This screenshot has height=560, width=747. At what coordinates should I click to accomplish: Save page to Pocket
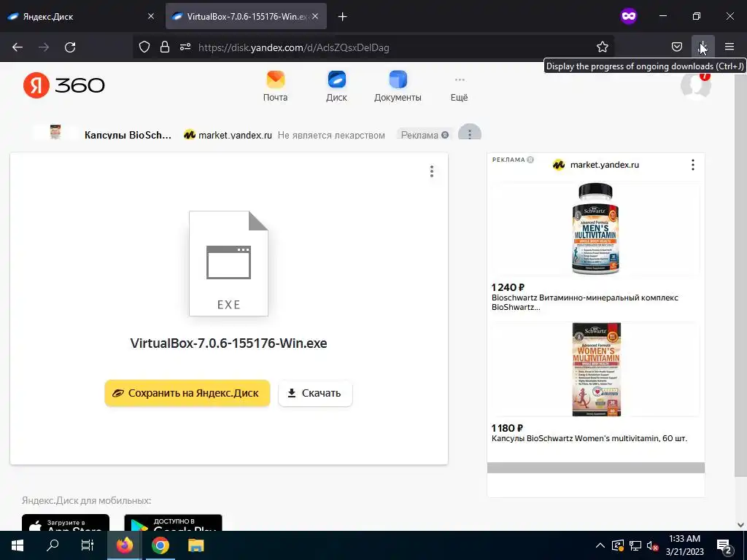(x=676, y=47)
